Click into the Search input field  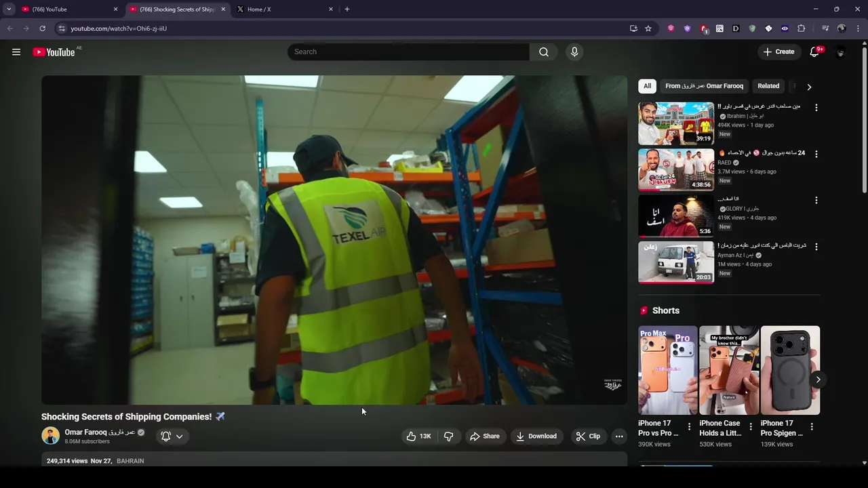(409, 52)
